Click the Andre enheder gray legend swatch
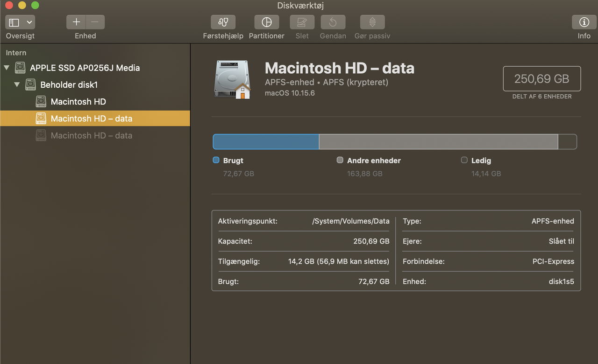Viewport: 598px width, 364px height. point(340,160)
